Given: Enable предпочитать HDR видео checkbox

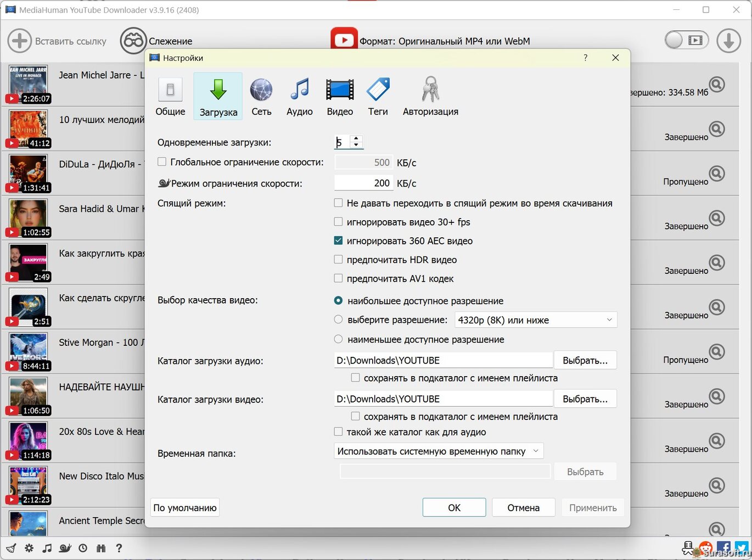Looking at the screenshot, I should point(338,260).
